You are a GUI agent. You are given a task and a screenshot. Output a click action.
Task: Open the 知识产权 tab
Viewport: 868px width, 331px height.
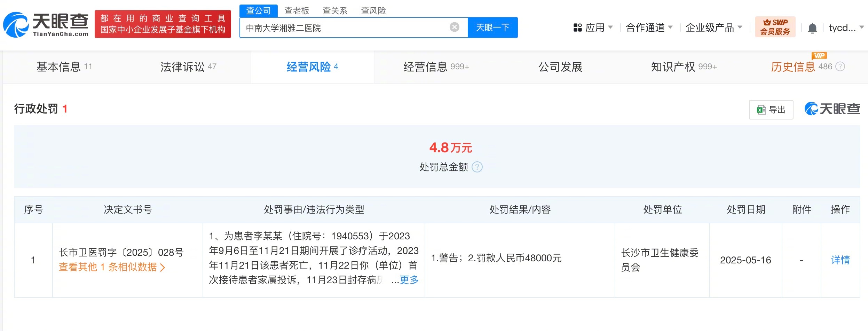[684, 67]
